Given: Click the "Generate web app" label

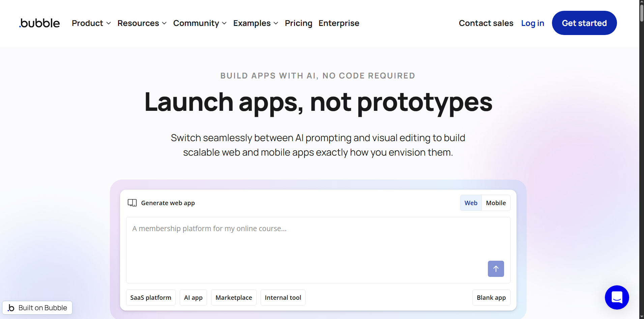Looking at the screenshot, I should (x=168, y=203).
